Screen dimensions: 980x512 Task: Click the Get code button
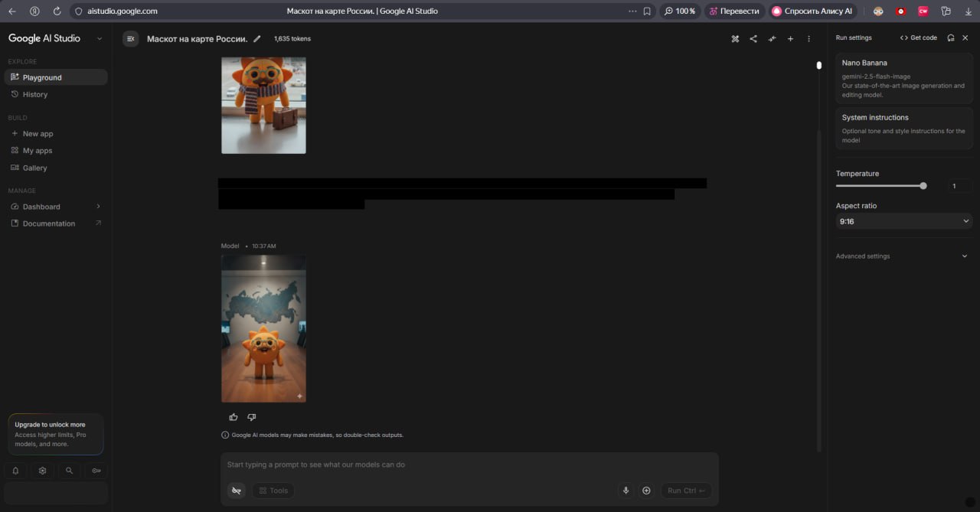pyautogui.click(x=919, y=38)
